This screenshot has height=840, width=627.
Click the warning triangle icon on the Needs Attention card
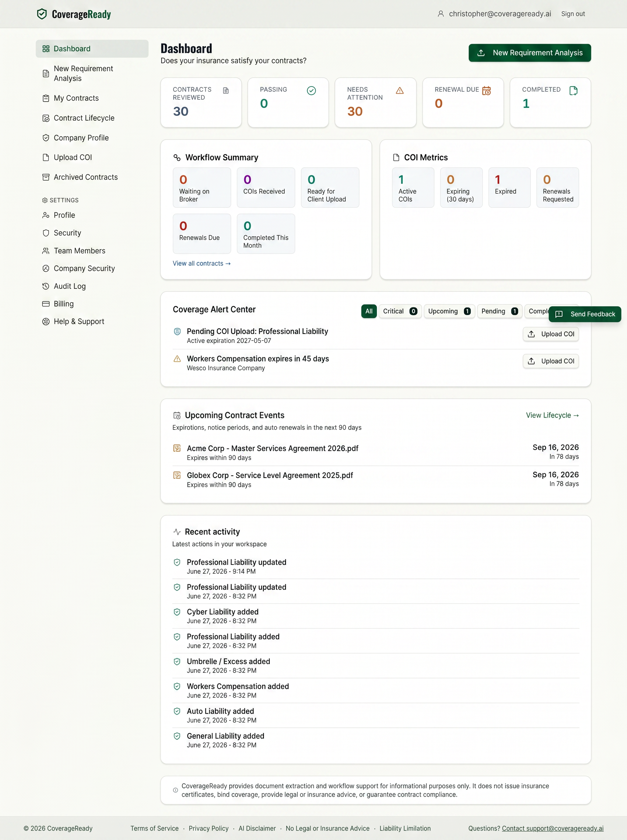coord(400,90)
